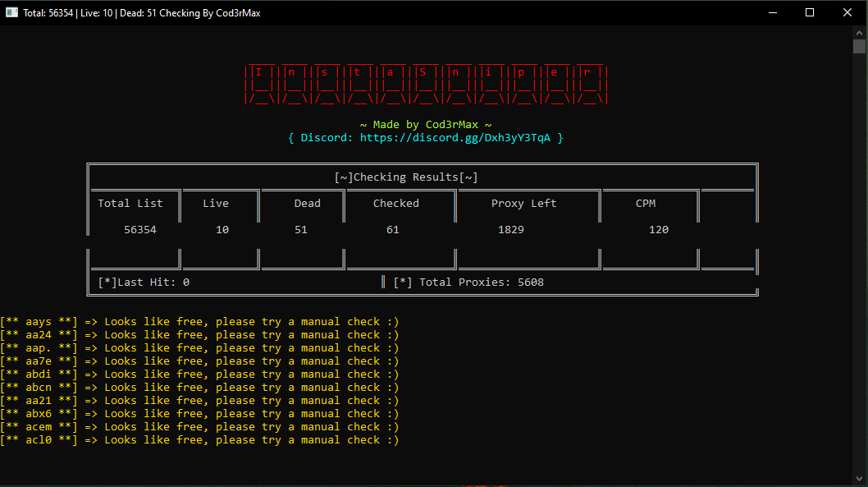868x487 pixels.
Task: Click the 'Checked' column header
Action: 395,204
